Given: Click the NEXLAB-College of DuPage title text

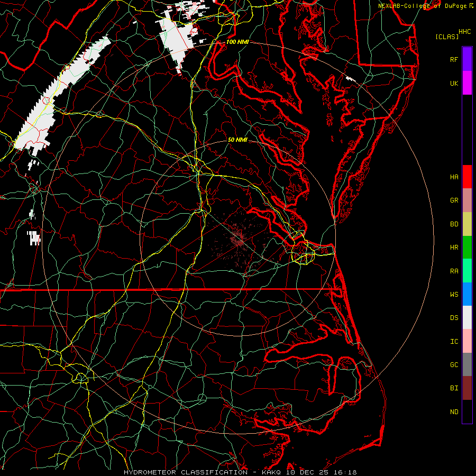Looking at the screenshot, I should 423,6.
